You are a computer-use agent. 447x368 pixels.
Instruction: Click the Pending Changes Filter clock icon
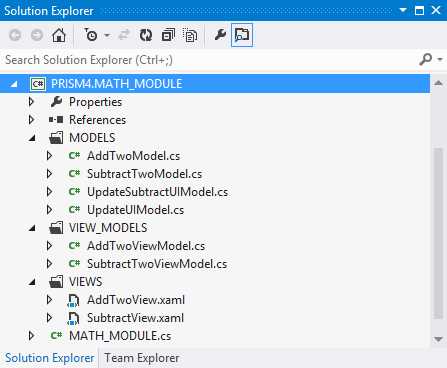pos(90,35)
